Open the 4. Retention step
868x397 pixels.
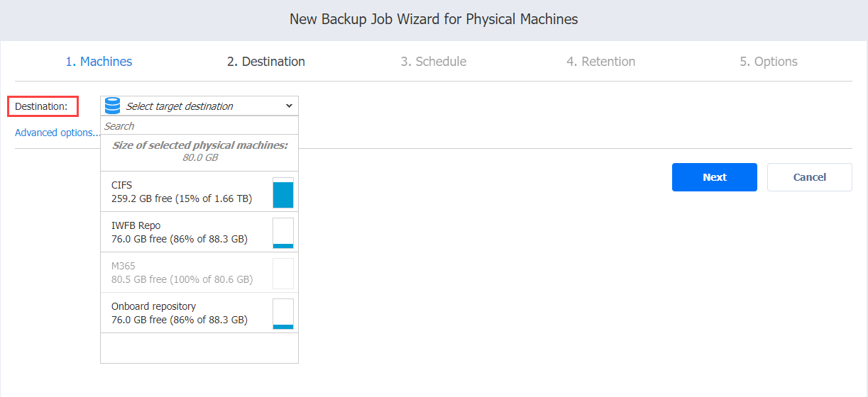pyautogui.click(x=600, y=62)
